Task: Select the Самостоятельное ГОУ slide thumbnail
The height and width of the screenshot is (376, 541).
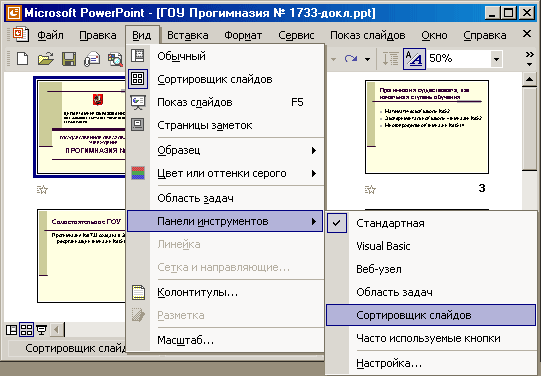Action: 81,256
